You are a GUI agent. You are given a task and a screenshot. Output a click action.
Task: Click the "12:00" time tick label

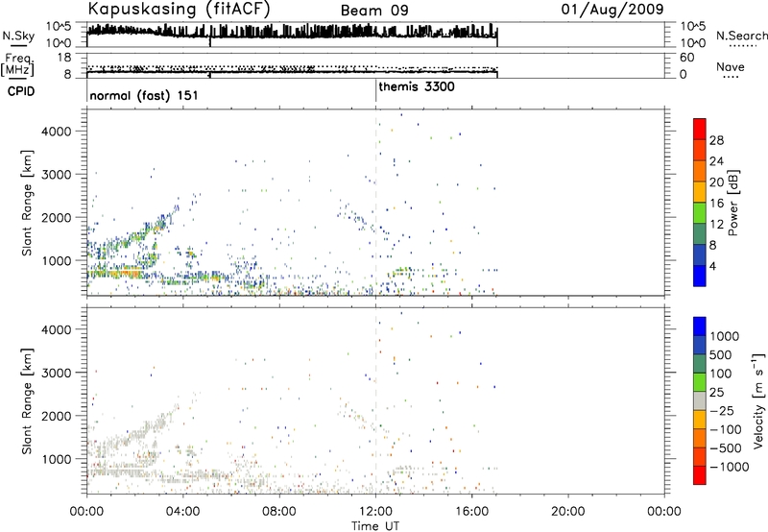375,512
